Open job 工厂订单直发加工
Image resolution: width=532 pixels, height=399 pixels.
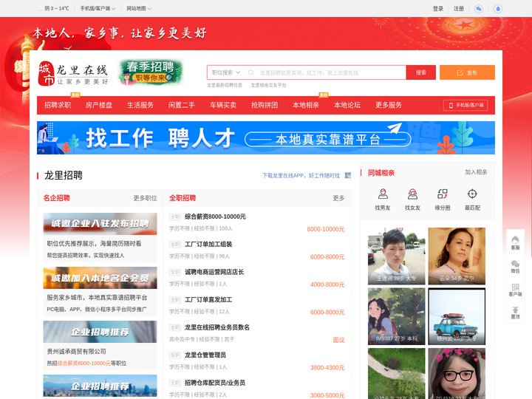click(208, 300)
